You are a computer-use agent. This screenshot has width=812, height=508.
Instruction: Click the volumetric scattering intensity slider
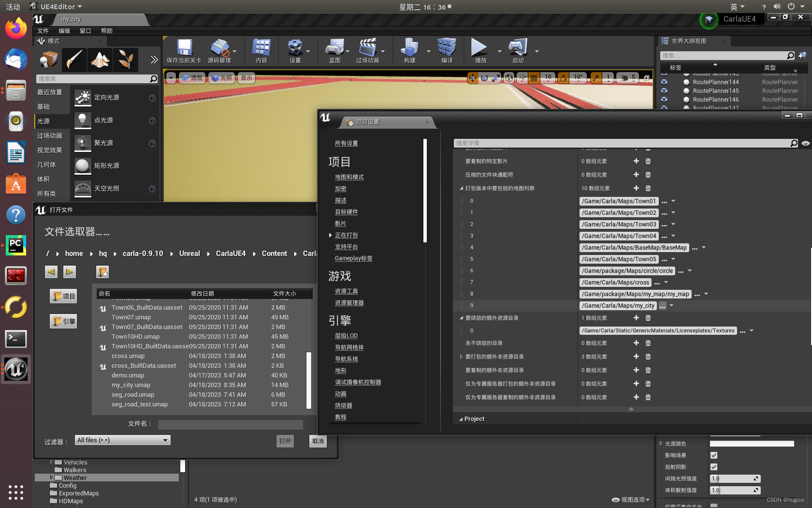pos(735,490)
